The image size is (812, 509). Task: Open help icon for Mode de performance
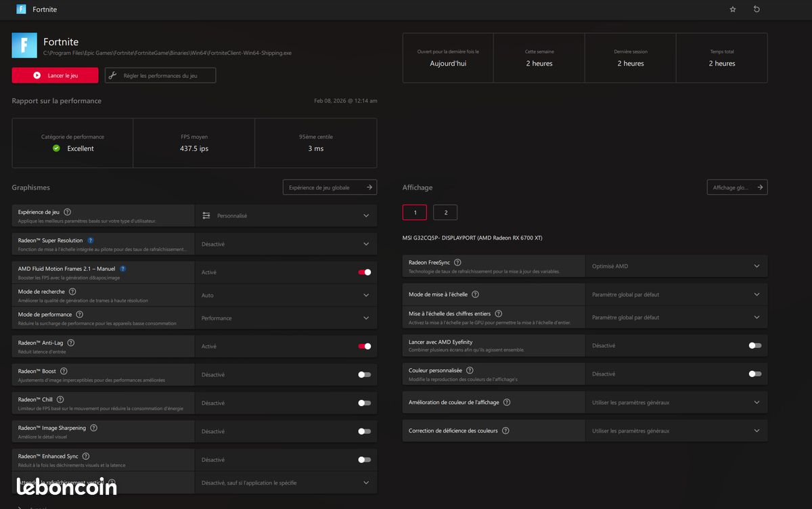tap(79, 315)
